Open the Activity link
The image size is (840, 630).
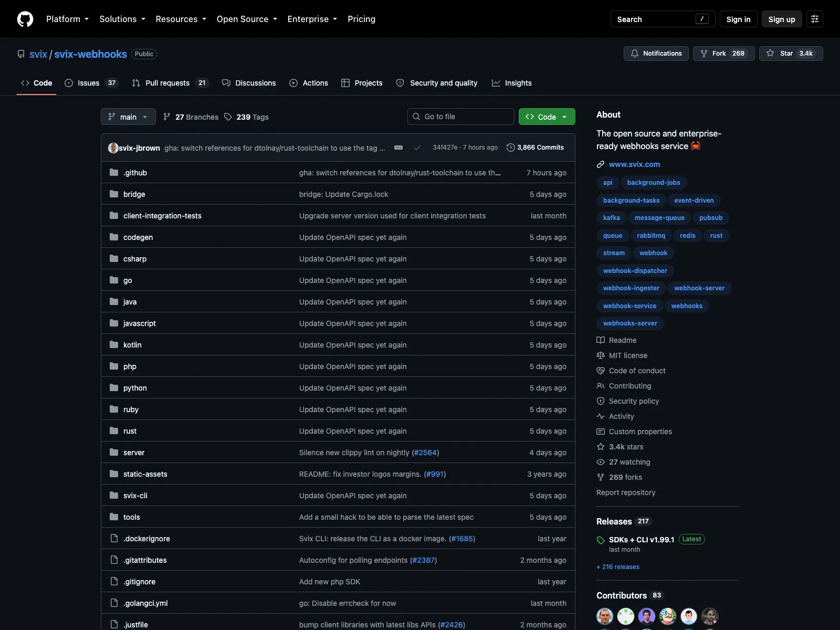pos(615,416)
